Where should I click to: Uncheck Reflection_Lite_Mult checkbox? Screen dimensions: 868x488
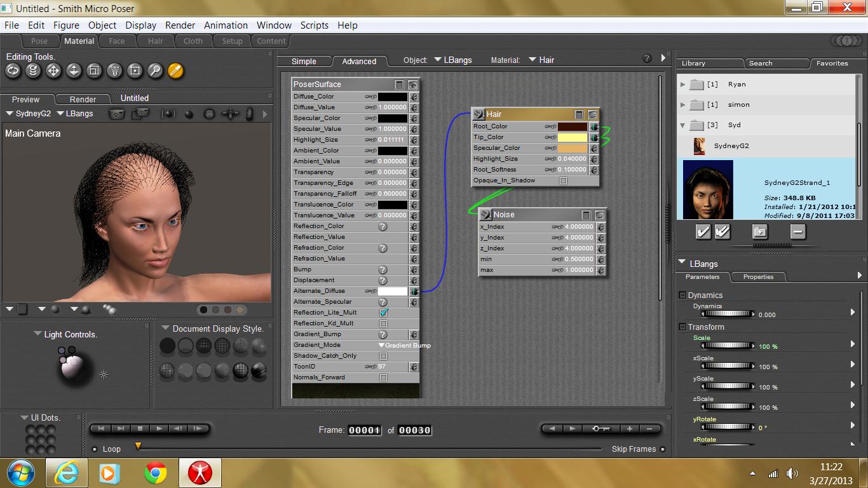click(x=383, y=313)
